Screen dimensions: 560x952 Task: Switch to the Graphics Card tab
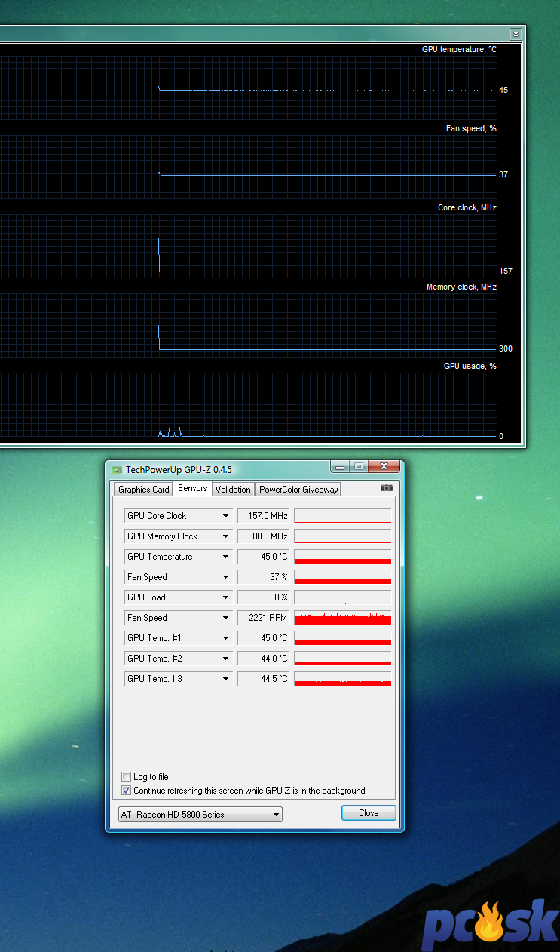click(x=144, y=490)
